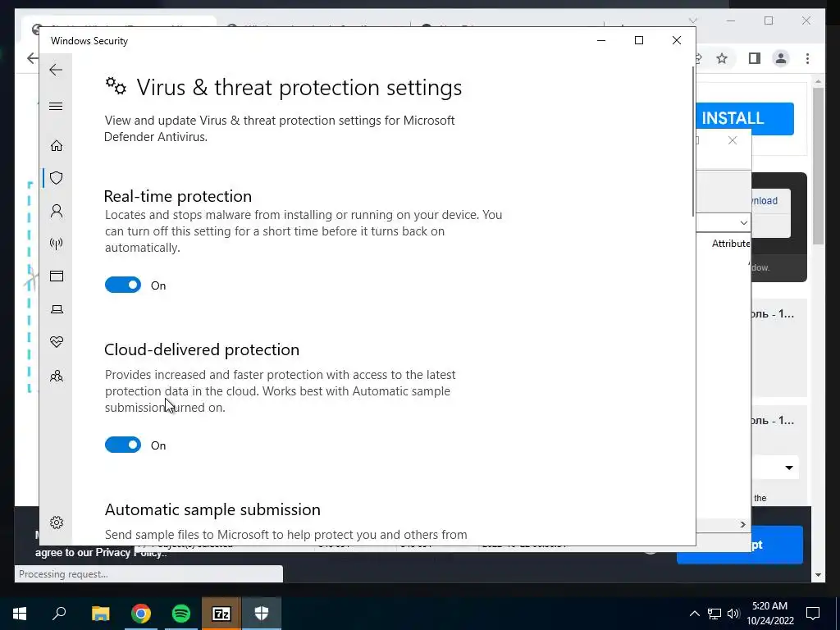This screenshot has width=840, height=630.
Task: Open volume control tray icon
Action: [x=733, y=614]
